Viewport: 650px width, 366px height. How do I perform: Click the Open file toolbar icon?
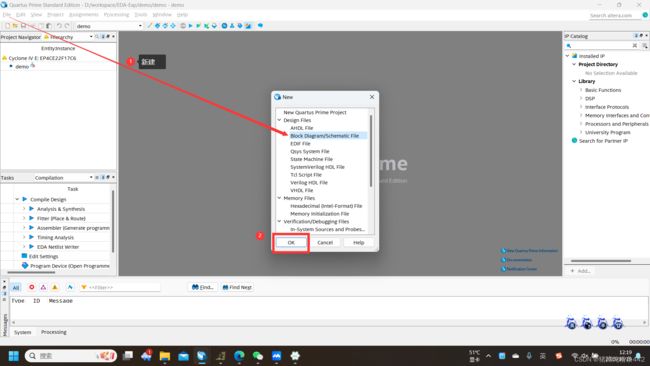coord(15,26)
